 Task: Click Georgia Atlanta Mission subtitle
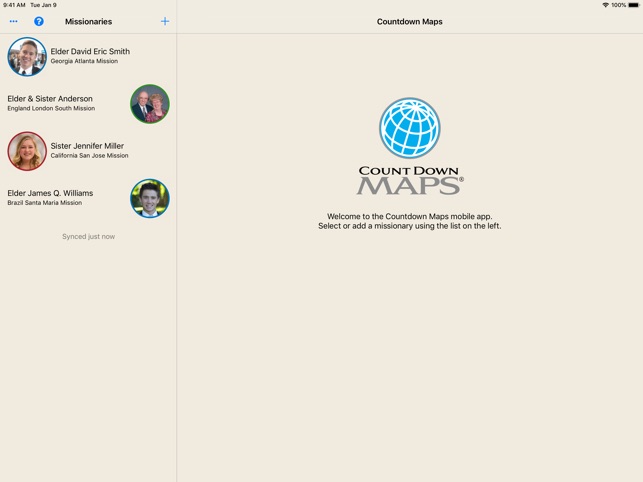coord(84,61)
